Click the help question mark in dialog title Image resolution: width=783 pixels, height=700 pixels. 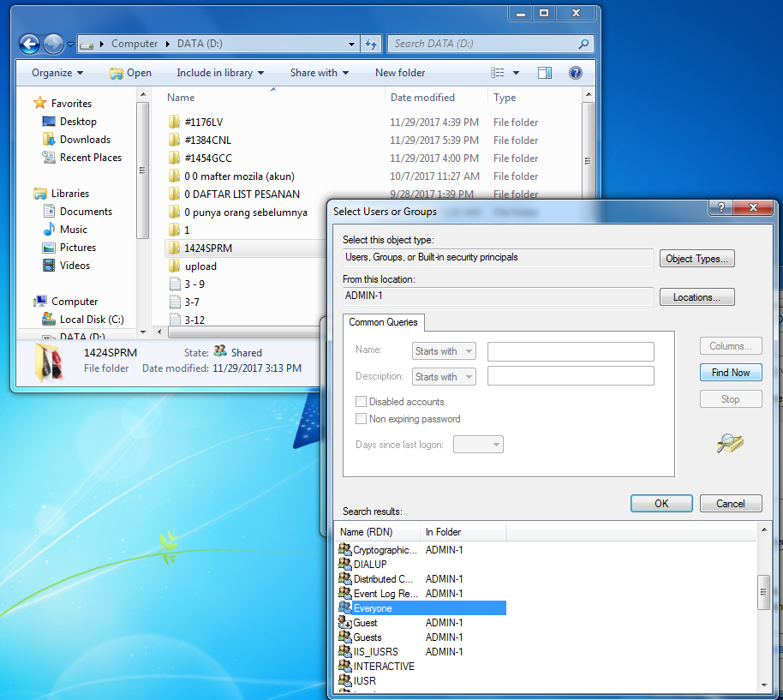(x=720, y=207)
